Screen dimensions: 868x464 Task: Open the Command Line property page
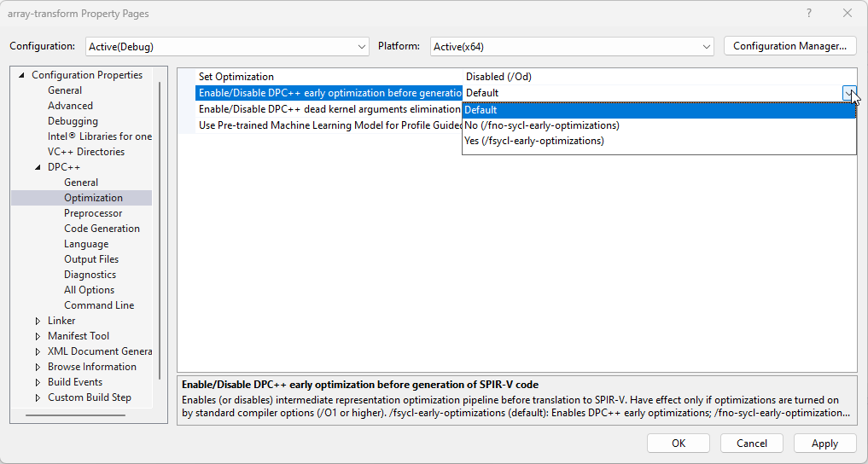tap(99, 305)
